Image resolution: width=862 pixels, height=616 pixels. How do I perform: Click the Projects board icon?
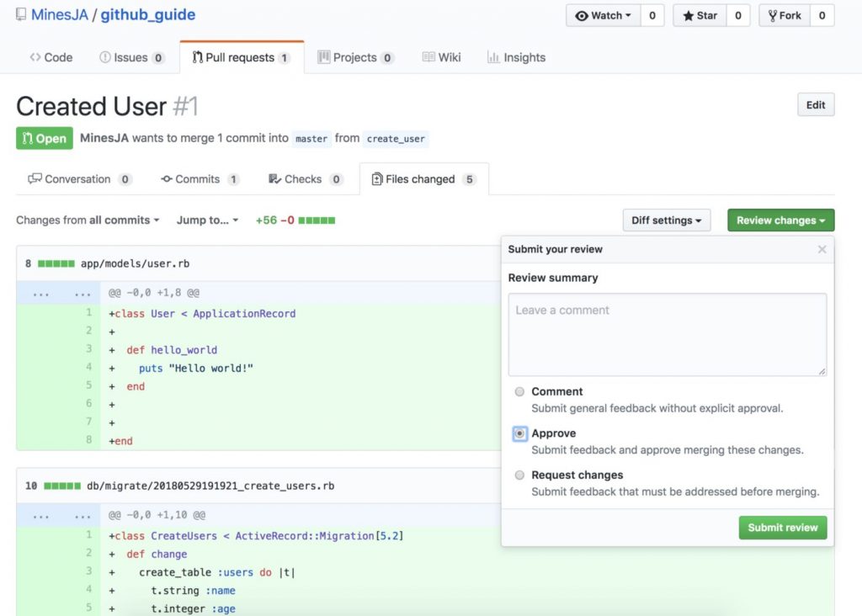click(324, 57)
